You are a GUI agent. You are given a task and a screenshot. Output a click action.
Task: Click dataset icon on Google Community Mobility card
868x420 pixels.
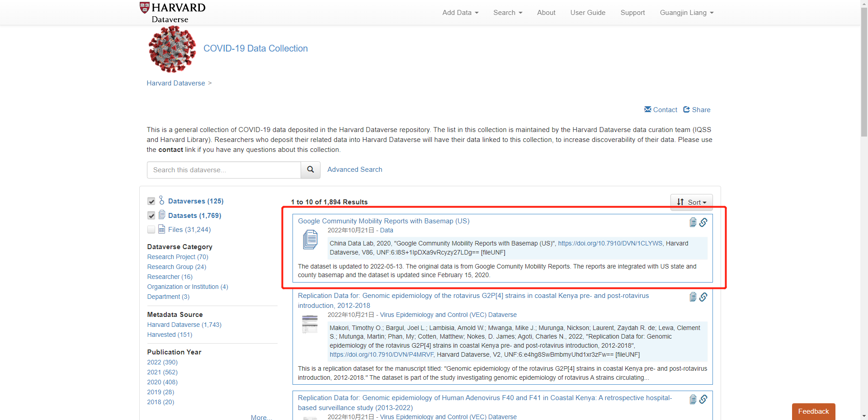pos(693,222)
